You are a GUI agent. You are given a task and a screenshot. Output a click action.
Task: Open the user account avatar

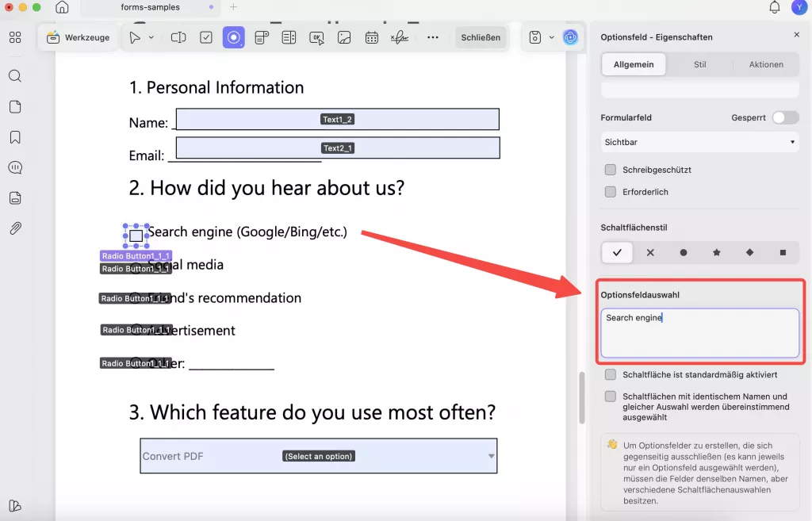pyautogui.click(x=799, y=7)
